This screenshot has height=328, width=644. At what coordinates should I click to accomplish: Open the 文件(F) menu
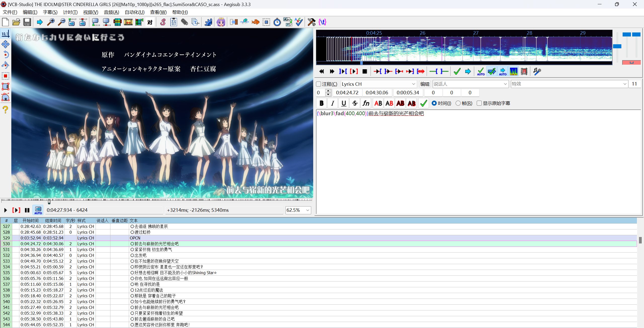click(x=10, y=12)
